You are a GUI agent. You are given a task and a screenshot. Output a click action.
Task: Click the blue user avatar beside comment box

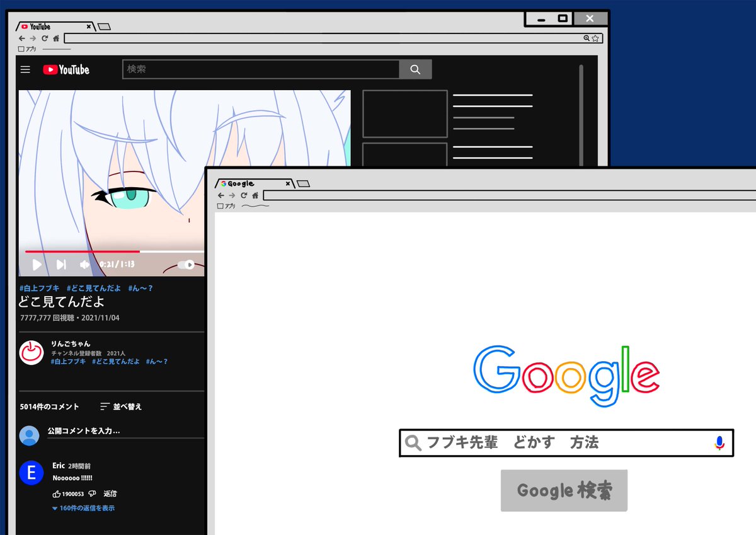pos(29,435)
